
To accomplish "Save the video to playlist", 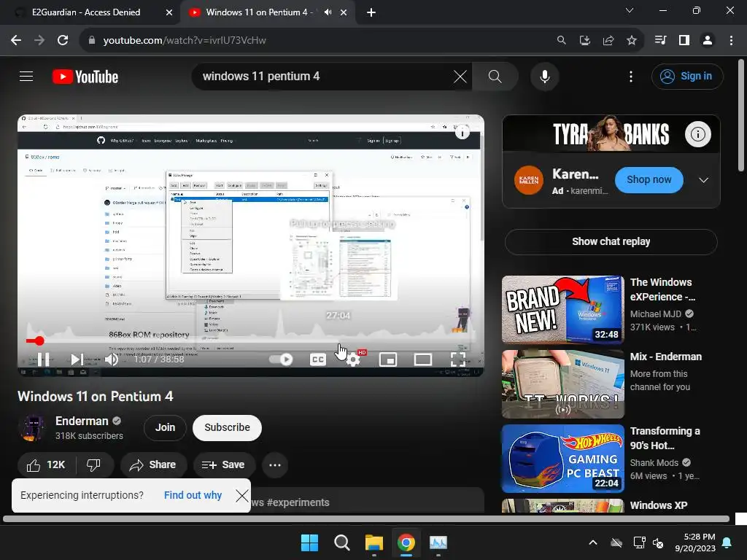I will tap(223, 464).
